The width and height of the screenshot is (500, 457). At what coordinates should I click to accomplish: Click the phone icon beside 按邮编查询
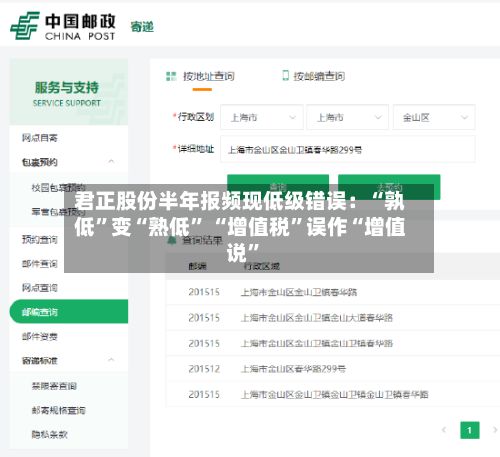(x=285, y=75)
